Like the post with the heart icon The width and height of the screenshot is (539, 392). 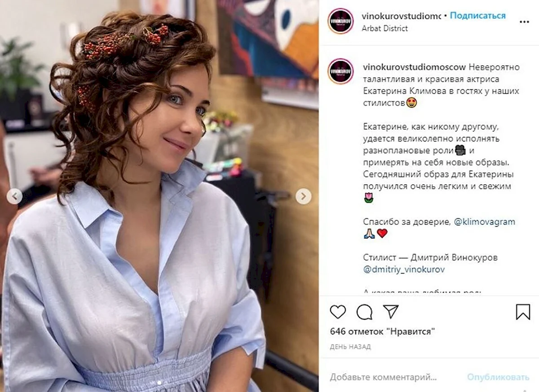coord(338,312)
